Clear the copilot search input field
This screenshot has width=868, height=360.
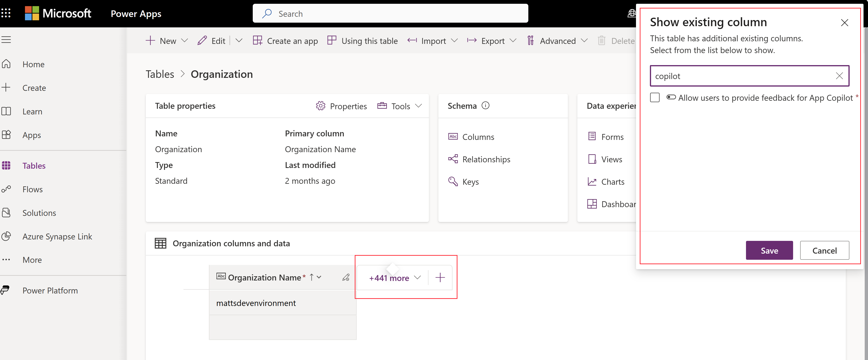840,75
